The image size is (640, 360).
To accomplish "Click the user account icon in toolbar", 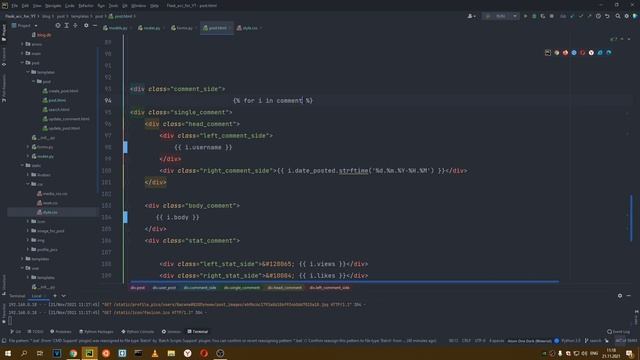I will (x=471, y=16).
